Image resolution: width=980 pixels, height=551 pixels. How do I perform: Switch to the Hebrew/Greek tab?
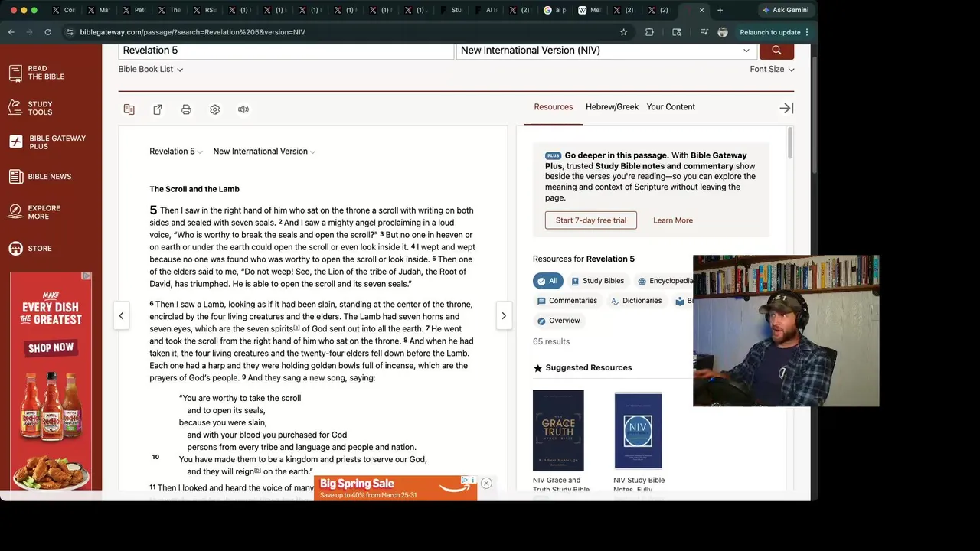coord(612,107)
